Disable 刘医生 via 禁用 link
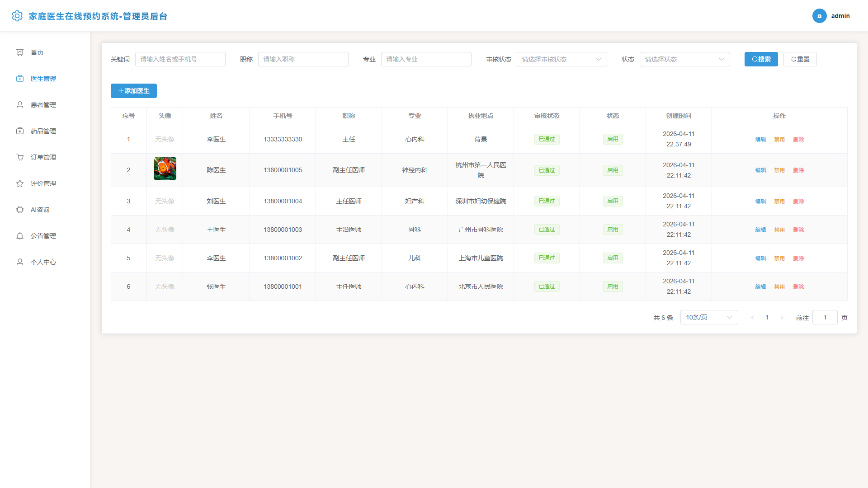The width and height of the screenshot is (868, 488). coord(779,202)
